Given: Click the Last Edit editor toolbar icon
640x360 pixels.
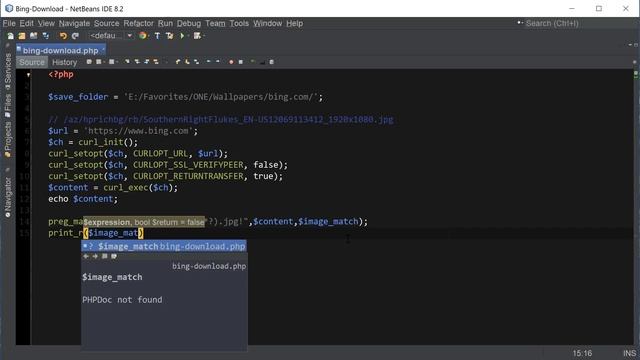Looking at the screenshot, I should [x=89, y=62].
